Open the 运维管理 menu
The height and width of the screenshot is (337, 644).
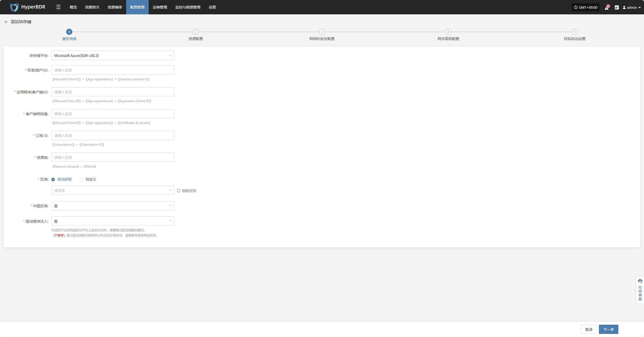coord(160,7)
